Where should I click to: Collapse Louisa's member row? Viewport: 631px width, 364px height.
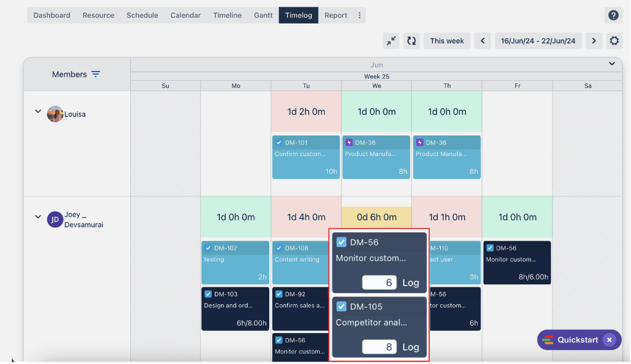click(38, 112)
